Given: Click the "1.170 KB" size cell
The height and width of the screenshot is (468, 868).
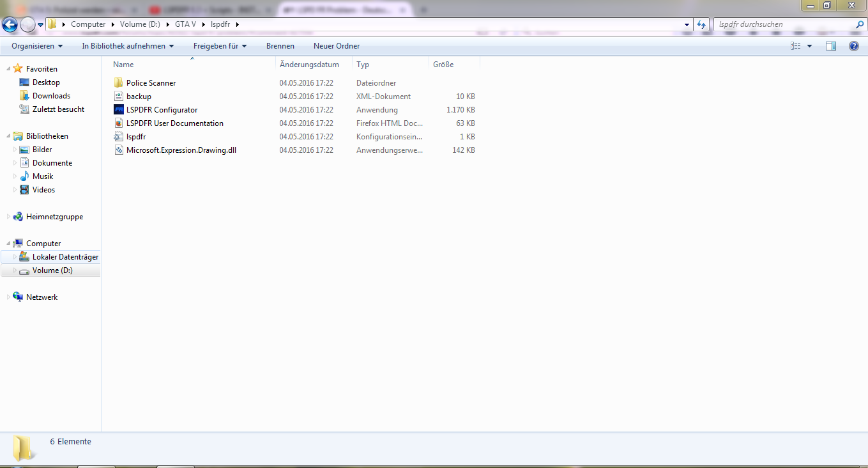Looking at the screenshot, I should pyautogui.click(x=461, y=110).
